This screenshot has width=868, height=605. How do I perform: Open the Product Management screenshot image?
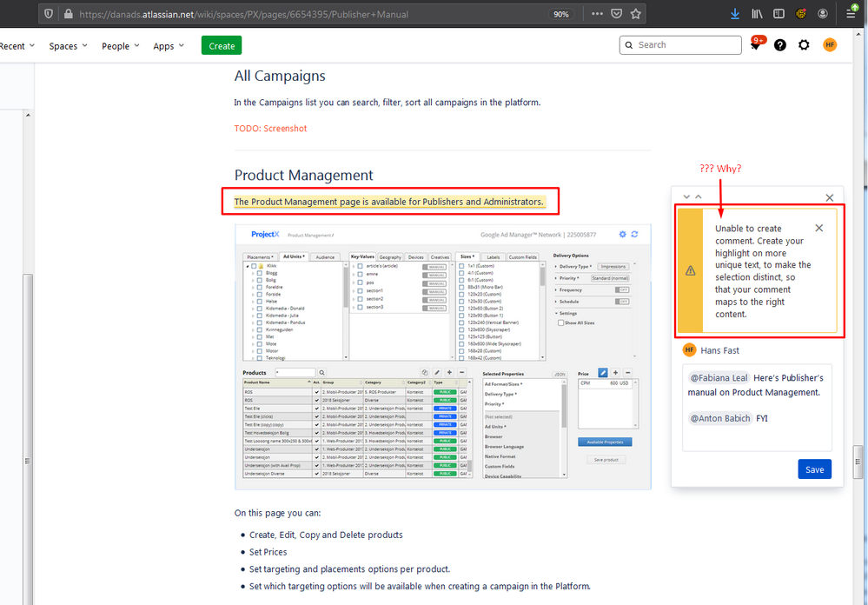coord(443,356)
